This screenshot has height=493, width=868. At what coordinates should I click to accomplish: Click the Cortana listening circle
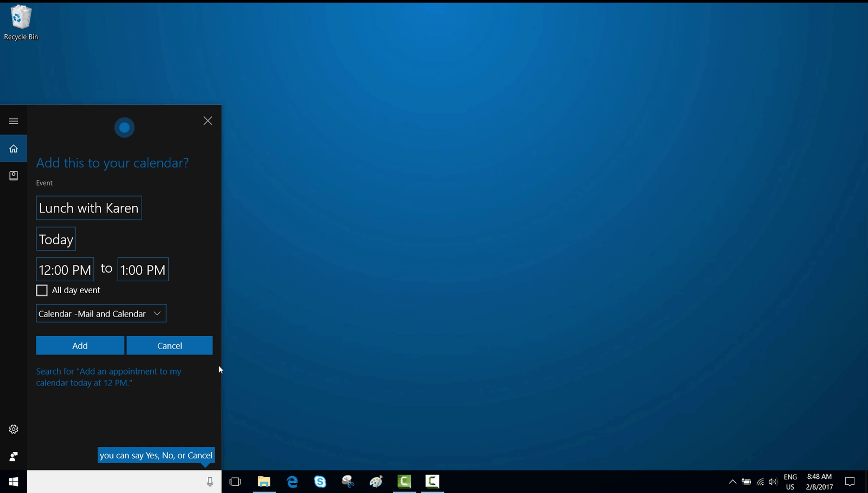(124, 128)
